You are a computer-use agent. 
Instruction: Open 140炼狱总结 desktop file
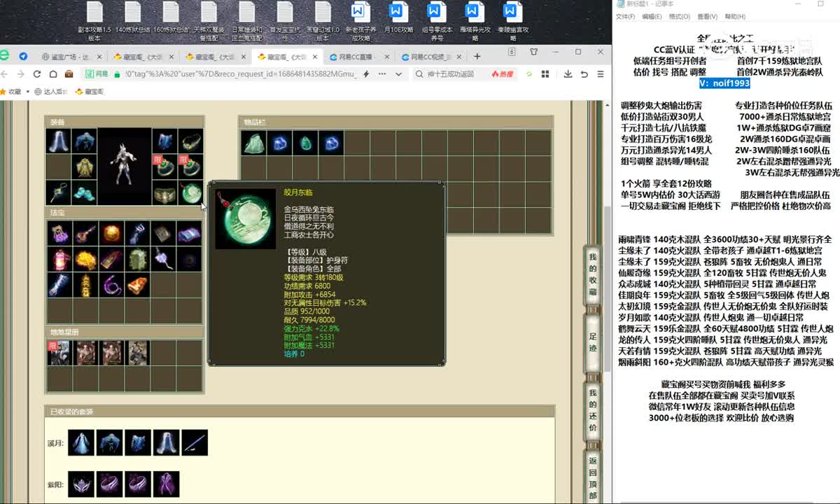click(132, 18)
